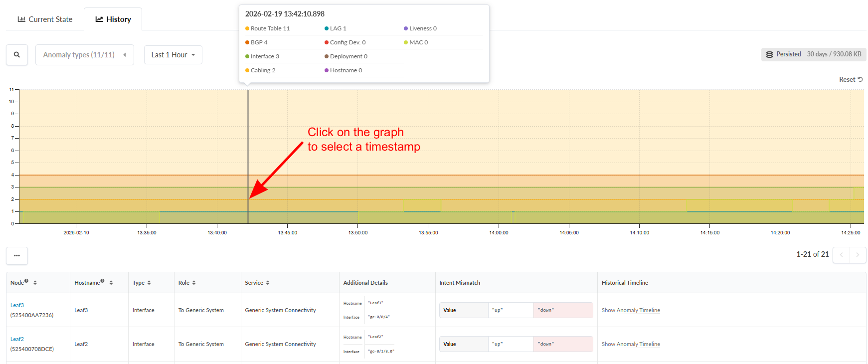
Task: Click the "down" value in Leaf3 row
Action: (546, 310)
